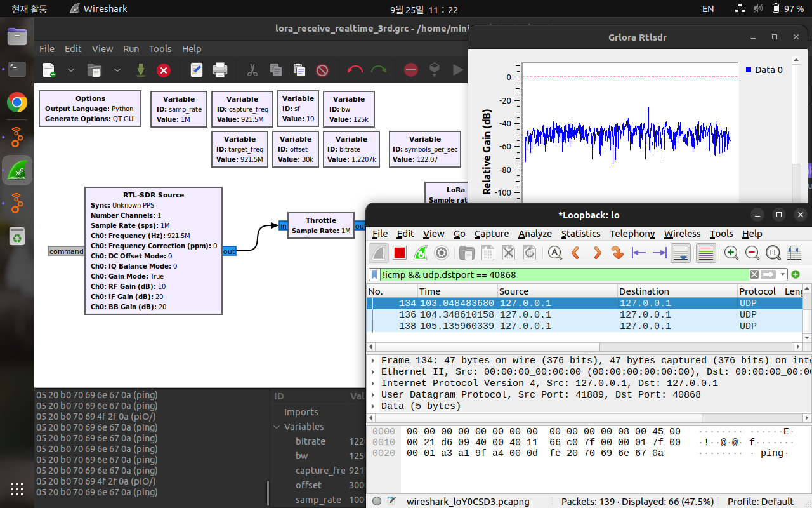Click the find packet magnifier icon in Wireshark
This screenshot has width=812, height=508.
coord(555,253)
